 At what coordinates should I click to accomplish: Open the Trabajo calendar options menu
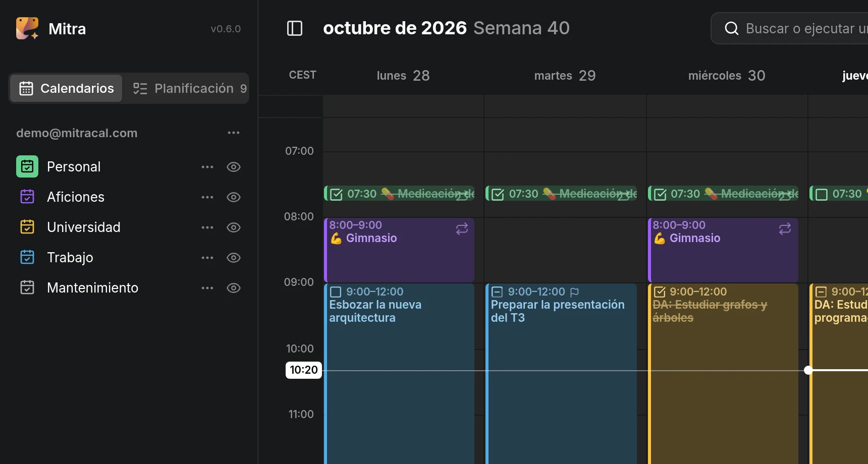(207, 258)
